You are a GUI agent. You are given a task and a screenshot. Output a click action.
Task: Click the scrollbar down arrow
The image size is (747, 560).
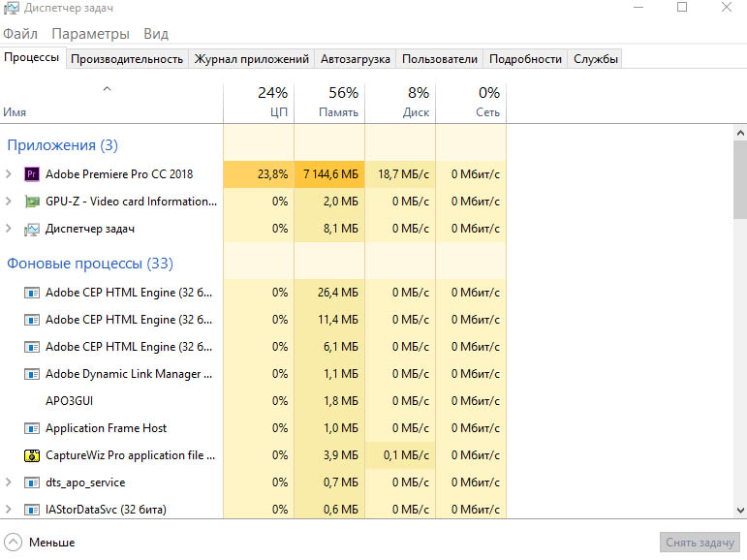(740, 510)
